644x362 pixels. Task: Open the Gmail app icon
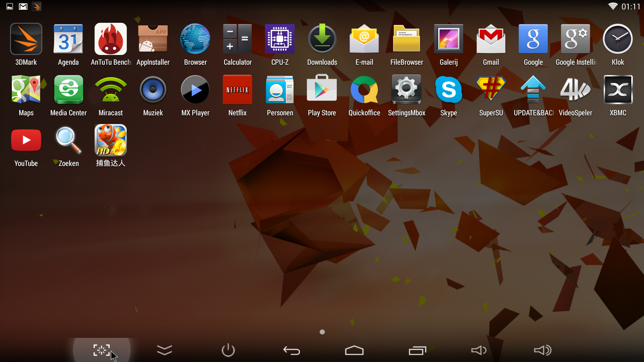[491, 39]
